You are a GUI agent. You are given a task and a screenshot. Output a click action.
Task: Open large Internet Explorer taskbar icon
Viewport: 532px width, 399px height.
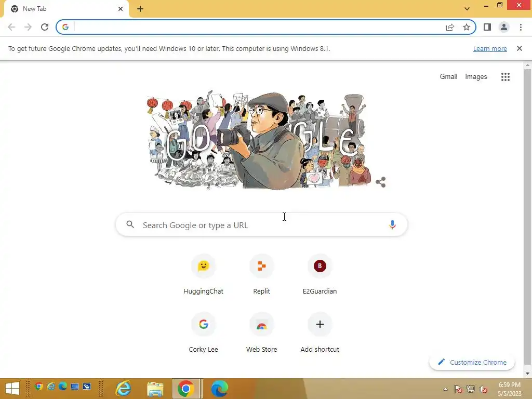tap(124, 389)
